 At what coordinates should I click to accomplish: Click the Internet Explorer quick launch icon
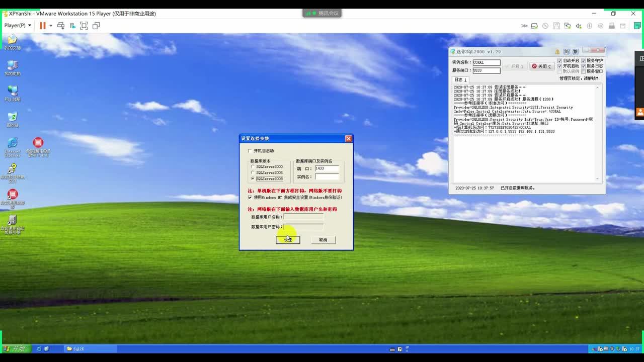point(39,348)
